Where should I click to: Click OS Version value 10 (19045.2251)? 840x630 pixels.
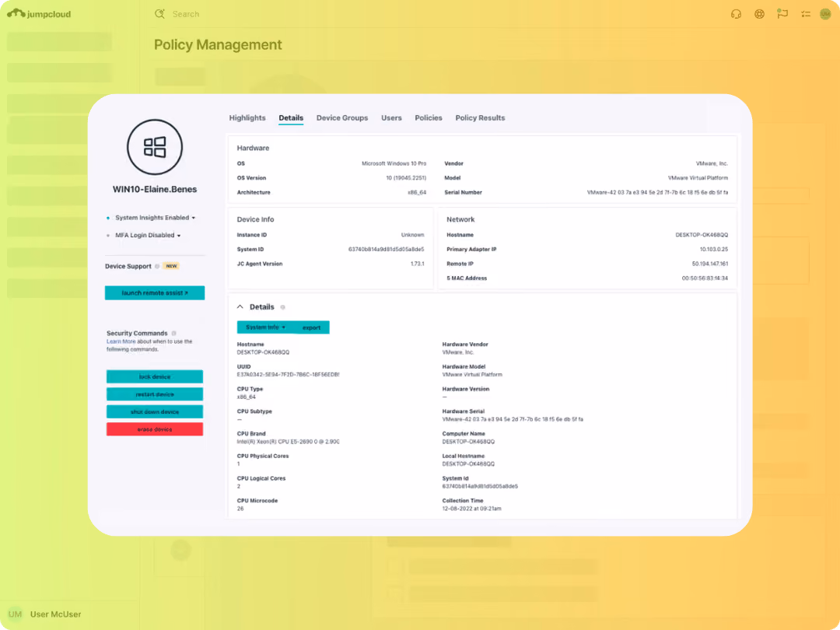point(406,178)
